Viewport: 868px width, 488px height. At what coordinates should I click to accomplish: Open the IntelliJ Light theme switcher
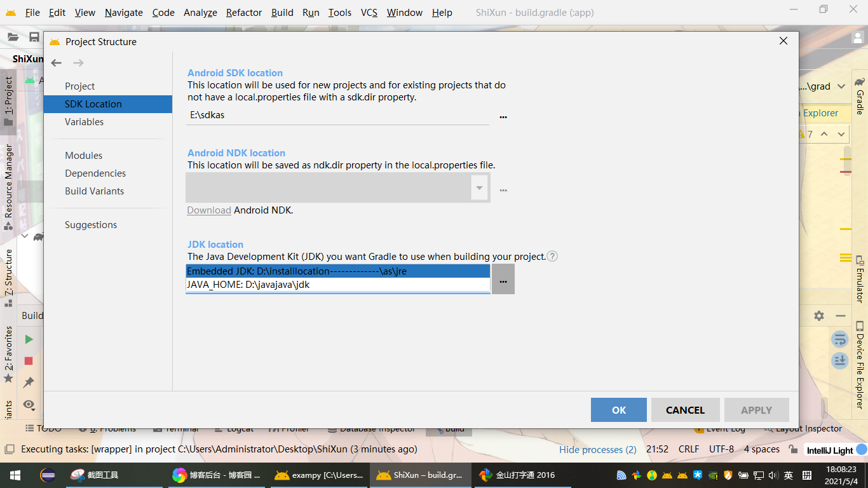click(x=830, y=450)
